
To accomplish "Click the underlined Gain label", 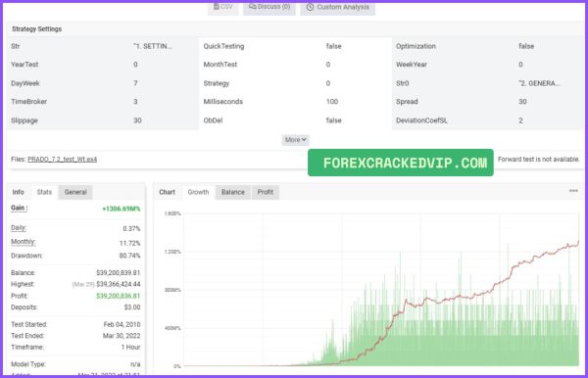I will pos(20,208).
